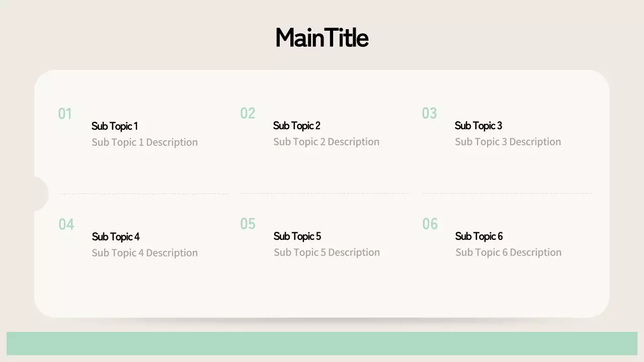
Task: Click the Sub Topic 5 title
Action: pos(297,236)
